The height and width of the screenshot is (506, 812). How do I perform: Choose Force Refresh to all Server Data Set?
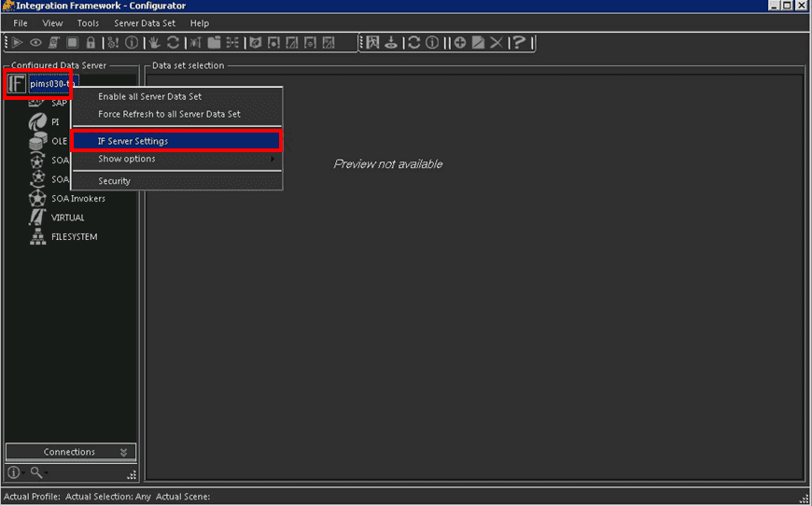177,114
